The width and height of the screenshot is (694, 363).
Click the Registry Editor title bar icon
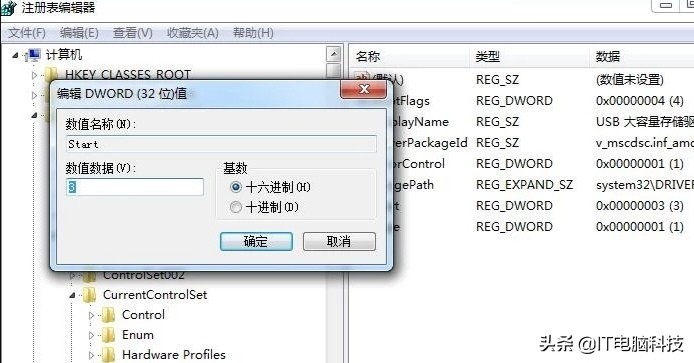pos(9,7)
